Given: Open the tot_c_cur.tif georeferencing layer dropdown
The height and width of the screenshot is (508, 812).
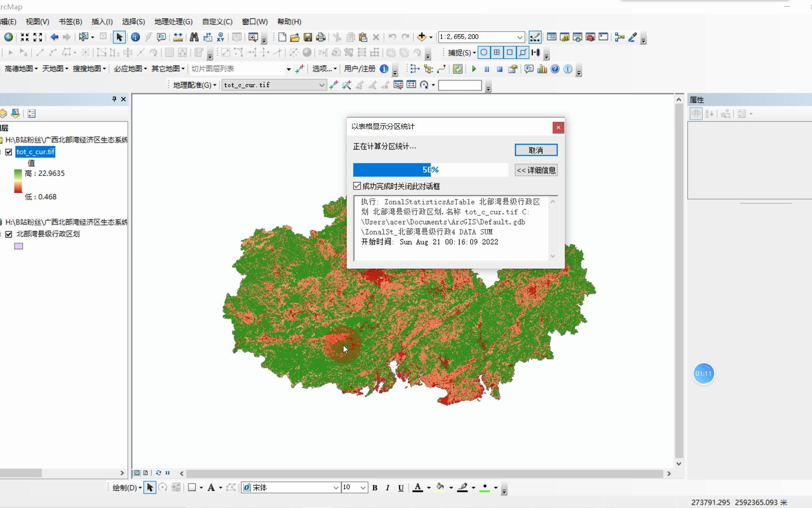Looking at the screenshot, I should coord(322,85).
